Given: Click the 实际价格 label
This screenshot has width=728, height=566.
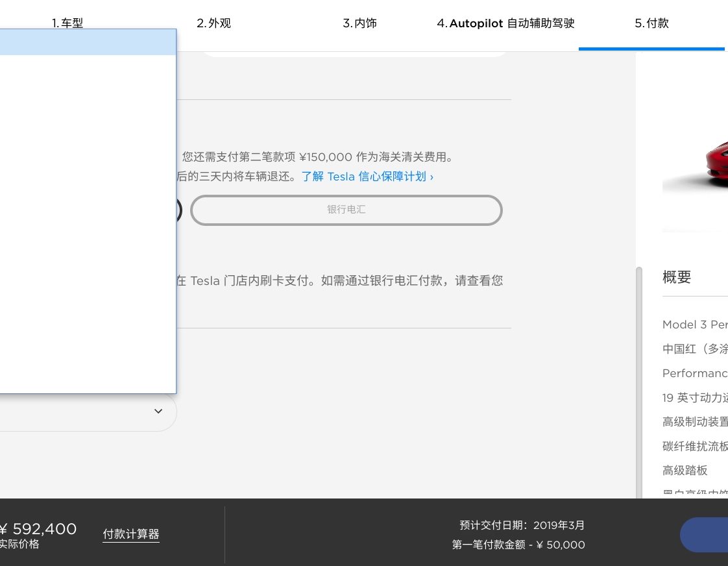Looking at the screenshot, I should point(19,544).
